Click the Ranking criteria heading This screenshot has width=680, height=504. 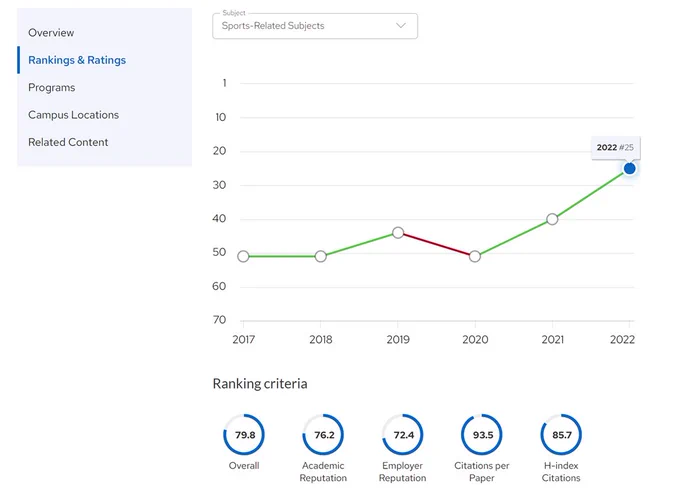point(260,383)
